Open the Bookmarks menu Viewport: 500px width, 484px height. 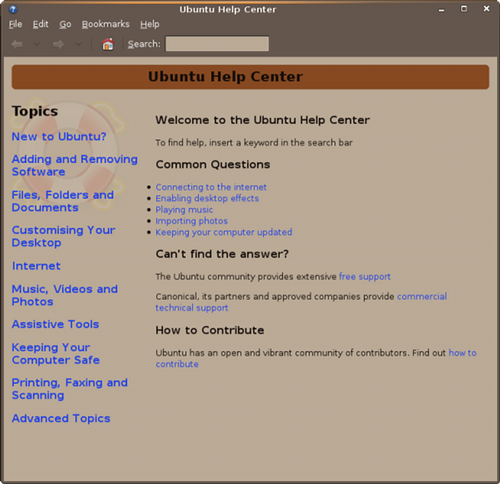pyautogui.click(x=106, y=24)
